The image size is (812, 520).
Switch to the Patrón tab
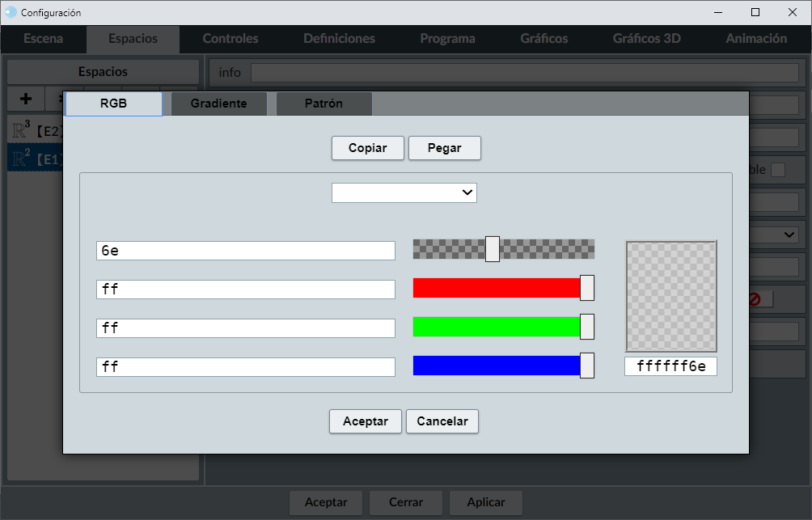point(324,104)
